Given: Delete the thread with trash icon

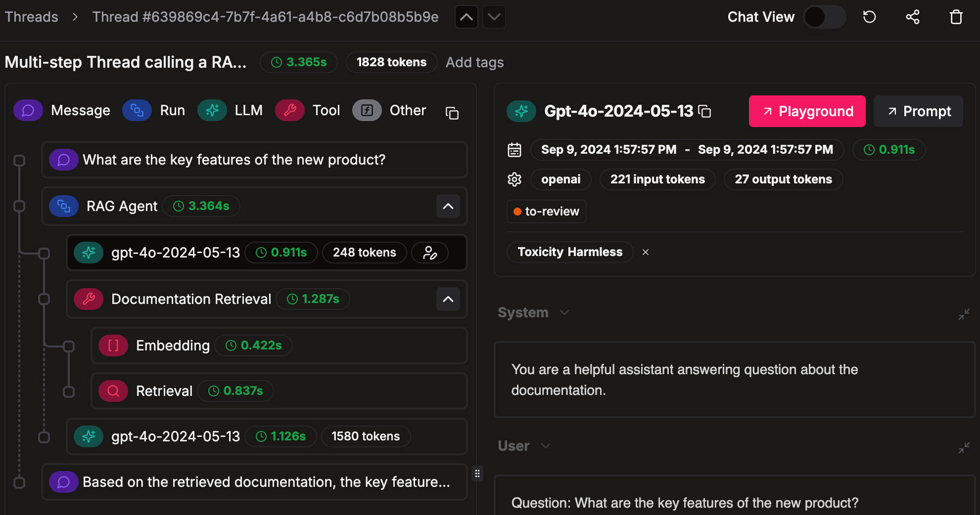Looking at the screenshot, I should click(956, 17).
